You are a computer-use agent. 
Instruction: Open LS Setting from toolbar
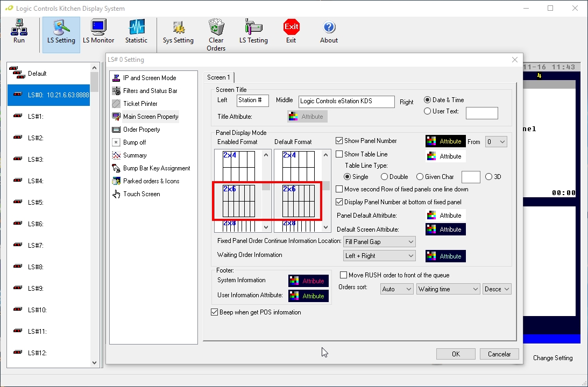61,34
